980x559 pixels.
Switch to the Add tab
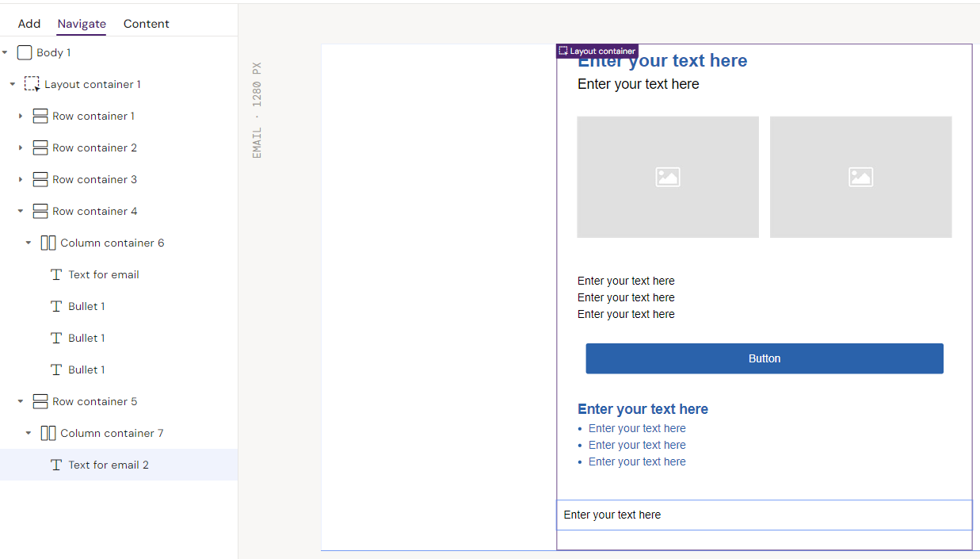coord(29,24)
